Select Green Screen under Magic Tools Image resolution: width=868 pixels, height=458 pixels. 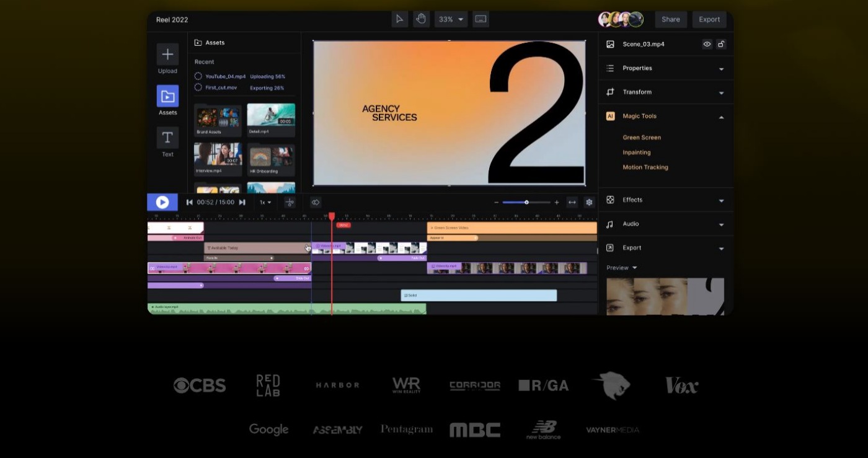(x=642, y=138)
